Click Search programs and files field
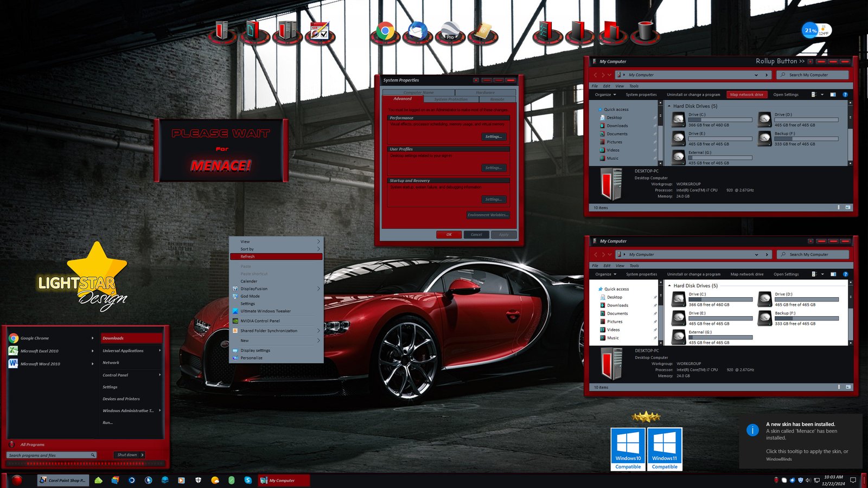Viewport: 868px width, 488px height. (x=52, y=455)
